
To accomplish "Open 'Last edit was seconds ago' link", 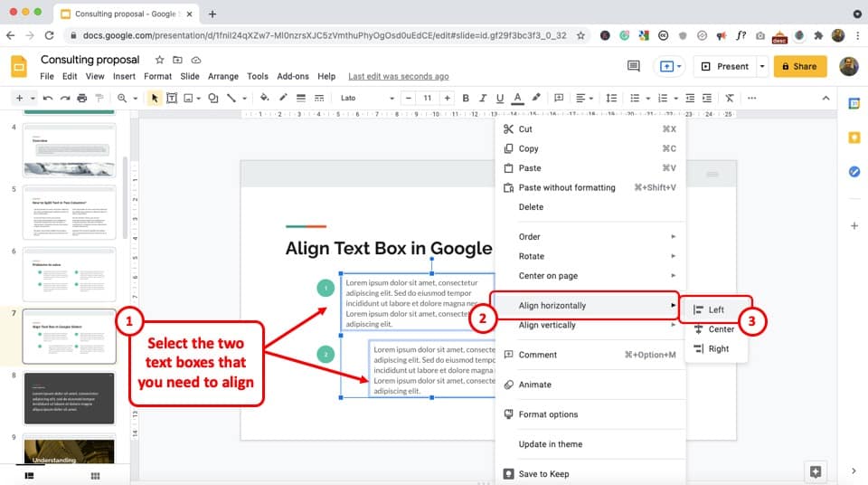I will [399, 77].
